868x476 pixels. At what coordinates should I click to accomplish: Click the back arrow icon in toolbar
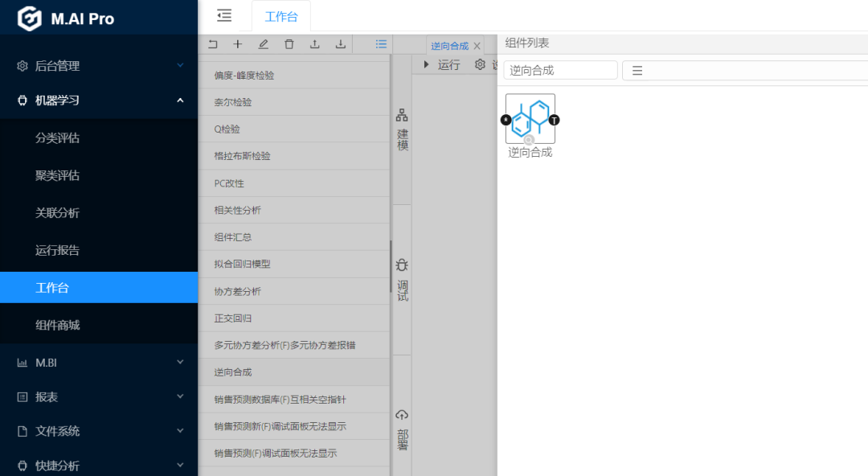click(212, 44)
